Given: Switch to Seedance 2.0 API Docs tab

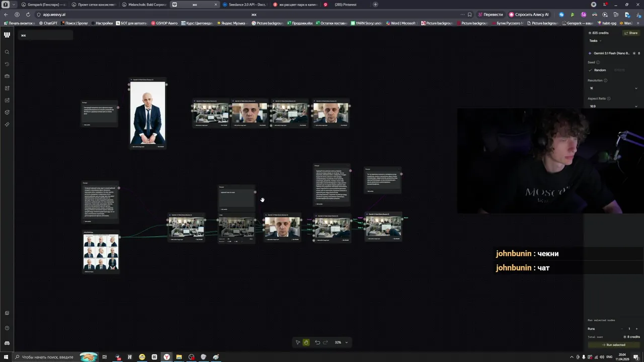Looking at the screenshot, I should [x=245, y=5].
